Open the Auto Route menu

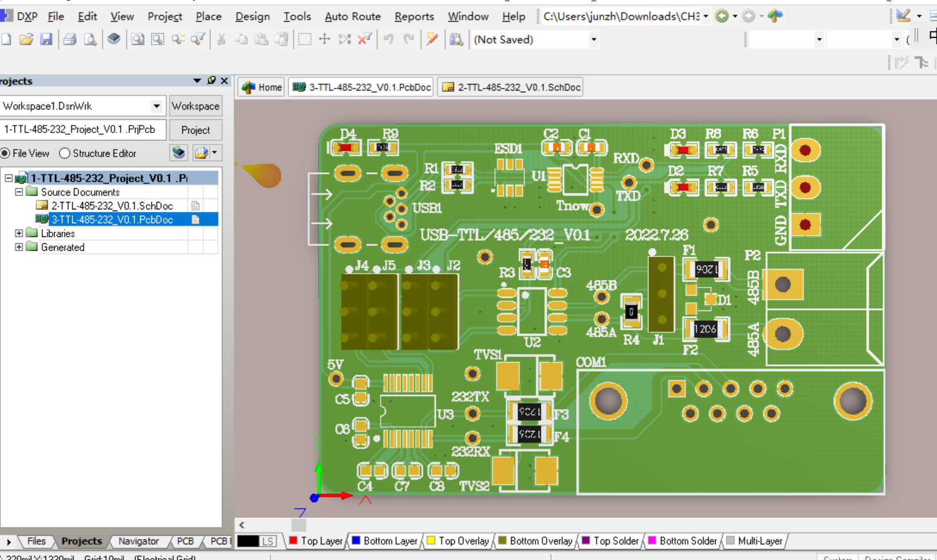tap(353, 17)
